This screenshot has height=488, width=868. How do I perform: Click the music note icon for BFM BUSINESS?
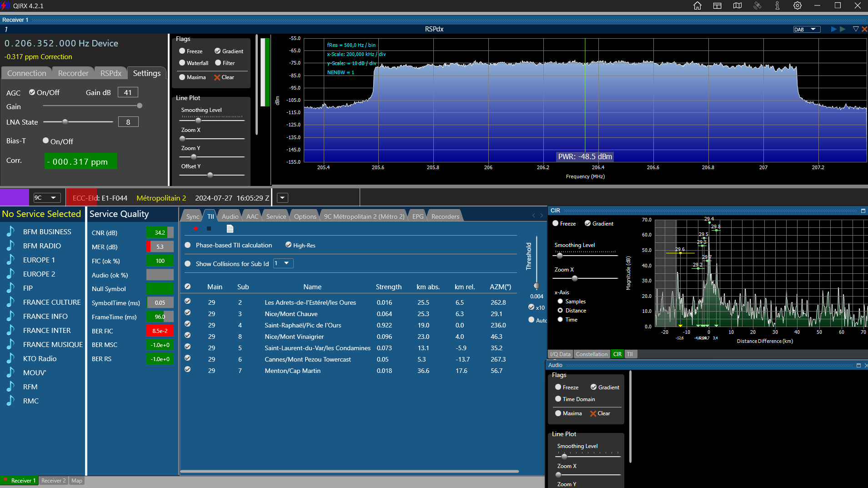[x=10, y=231]
